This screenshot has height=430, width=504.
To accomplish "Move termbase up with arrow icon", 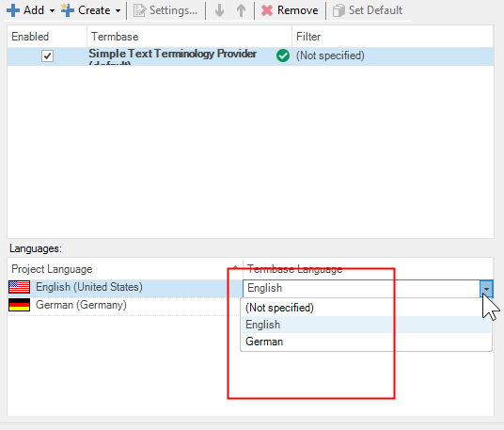I will [x=241, y=10].
